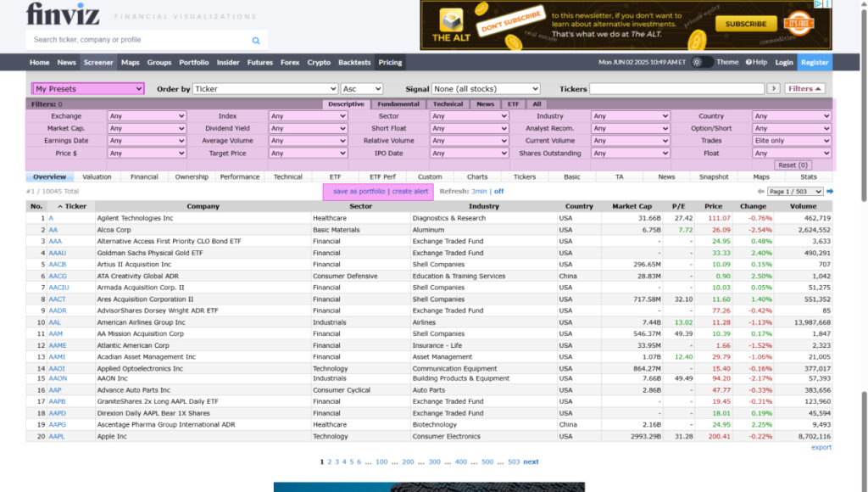Open the AAON ticker link
The height and width of the screenshot is (492, 868).
(x=58, y=378)
